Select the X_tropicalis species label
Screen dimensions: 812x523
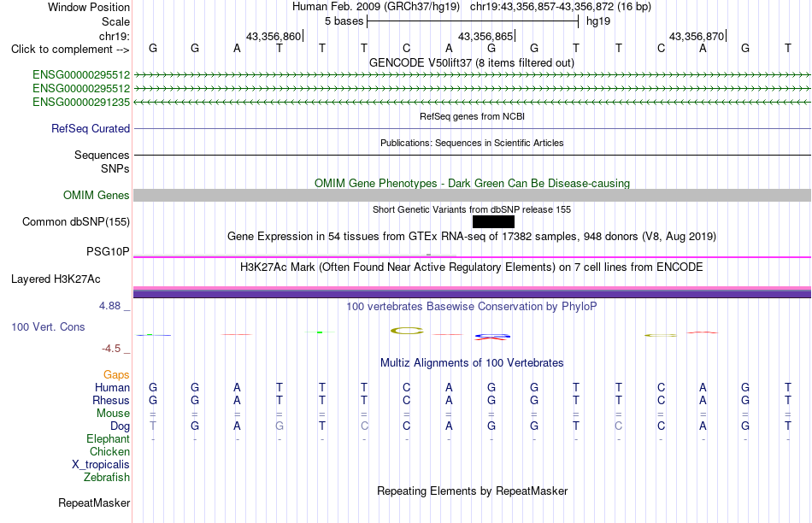(101, 465)
